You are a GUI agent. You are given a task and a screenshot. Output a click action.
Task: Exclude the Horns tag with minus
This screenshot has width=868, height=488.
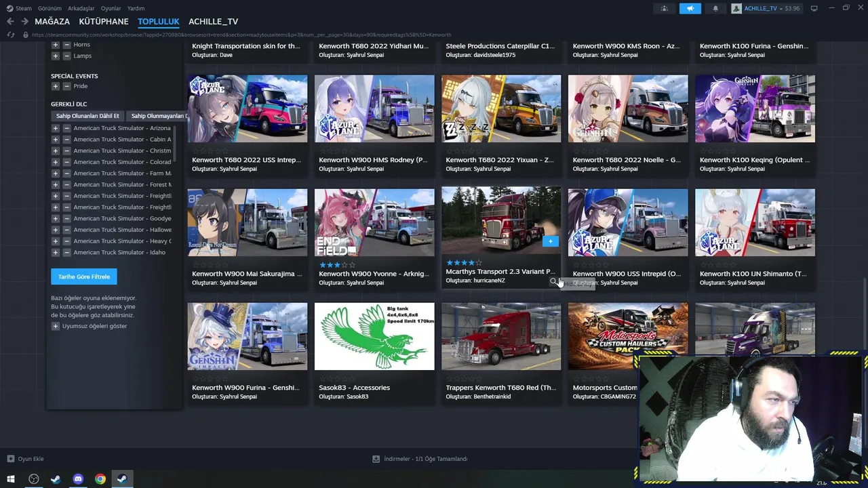tap(66, 44)
